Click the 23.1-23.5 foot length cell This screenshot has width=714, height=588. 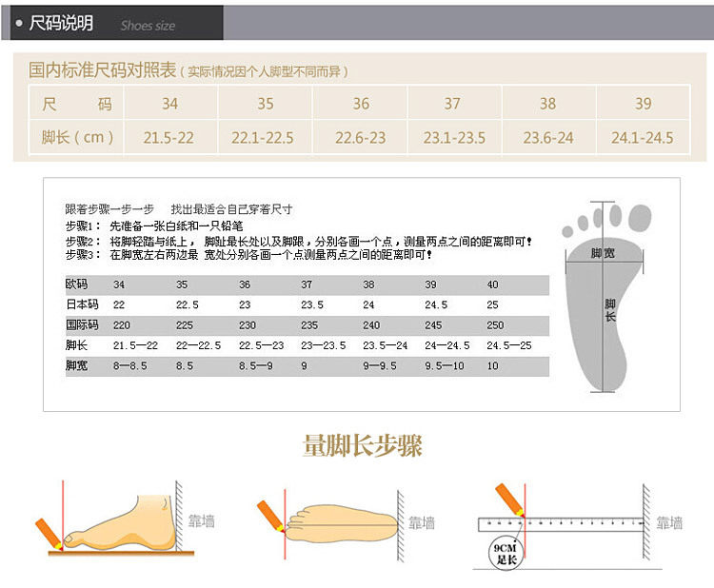pos(454,137)
